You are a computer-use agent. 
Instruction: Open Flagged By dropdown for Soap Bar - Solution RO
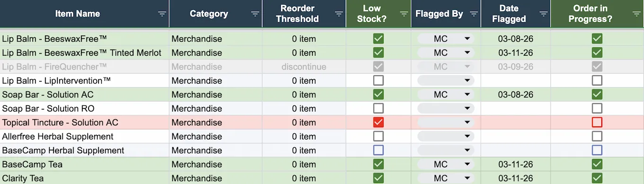click(446, 108)
